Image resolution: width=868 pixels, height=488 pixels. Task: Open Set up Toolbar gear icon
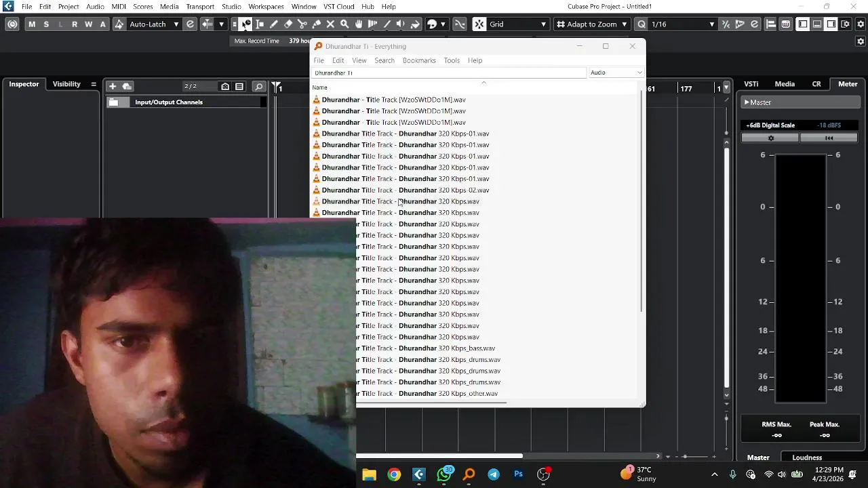pyautogui.click(x=860, y=24)
